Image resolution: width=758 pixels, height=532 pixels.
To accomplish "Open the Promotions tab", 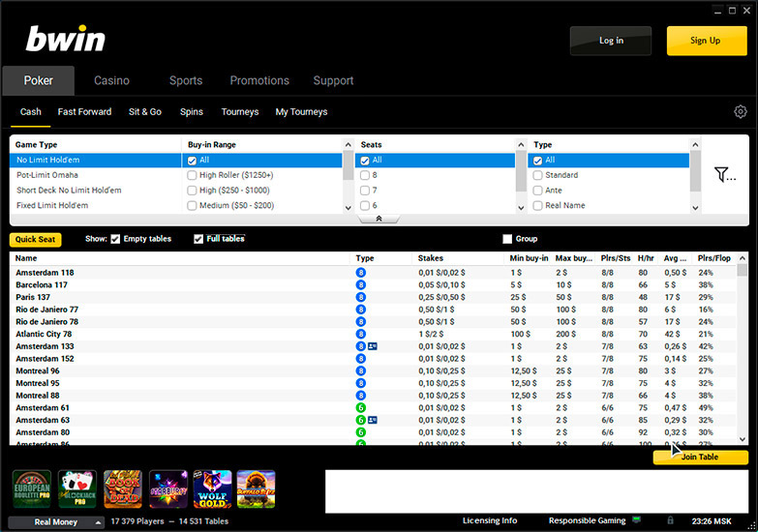I will pos(259,80).
